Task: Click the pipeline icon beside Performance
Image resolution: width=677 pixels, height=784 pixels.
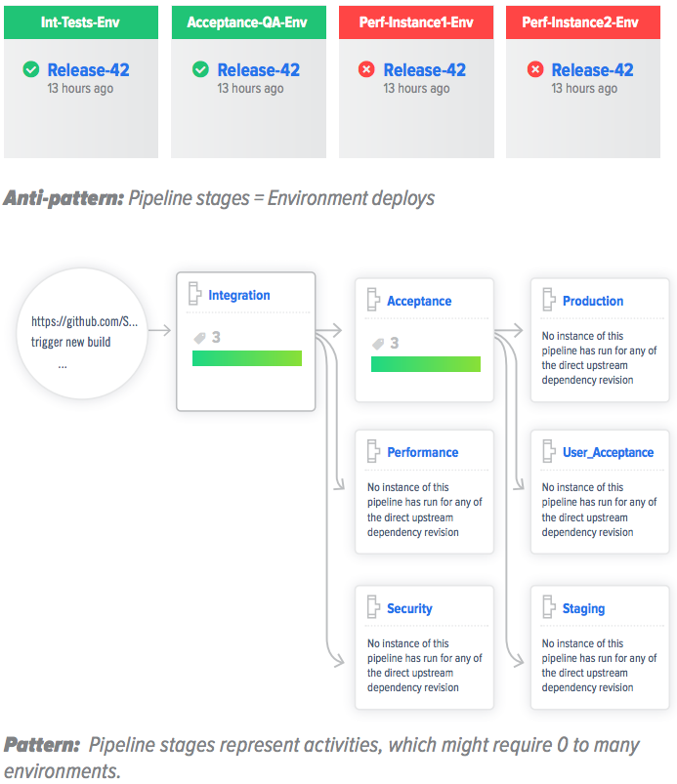Action: pyautogui.click(x=372, y=452)
